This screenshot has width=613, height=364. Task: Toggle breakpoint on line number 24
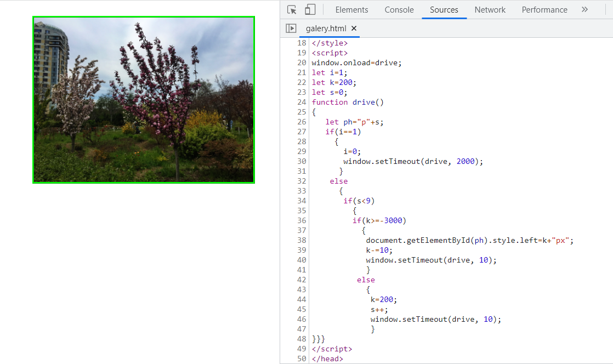(301, 103)
